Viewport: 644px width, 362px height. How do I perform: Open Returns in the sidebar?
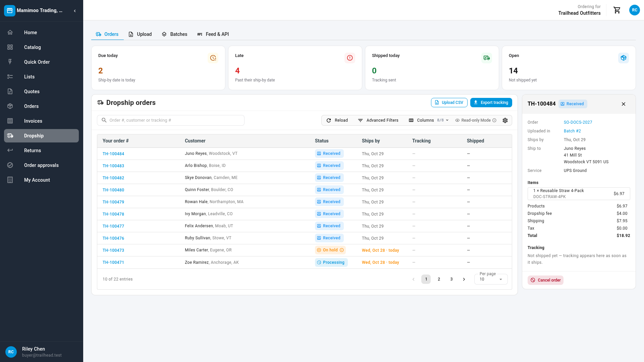coord(41,150)
